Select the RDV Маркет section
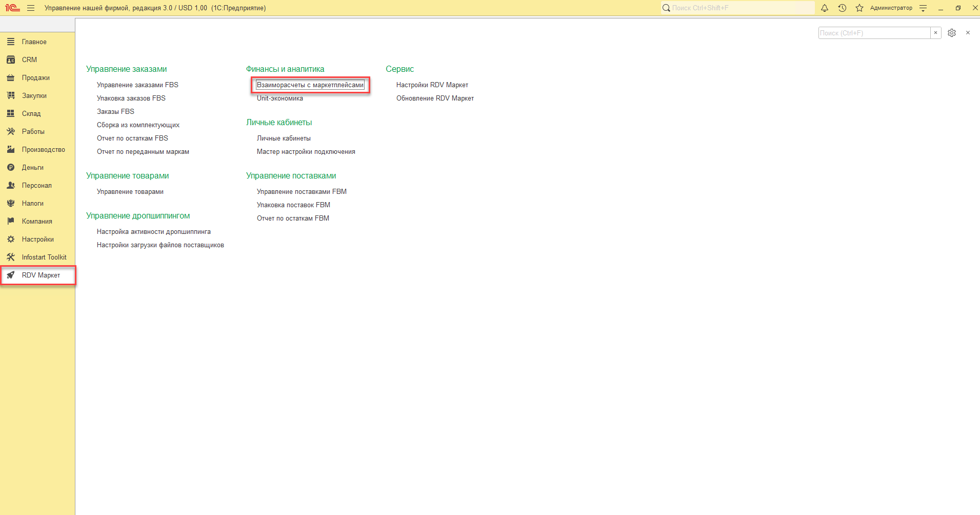 (x=37, y=275)
